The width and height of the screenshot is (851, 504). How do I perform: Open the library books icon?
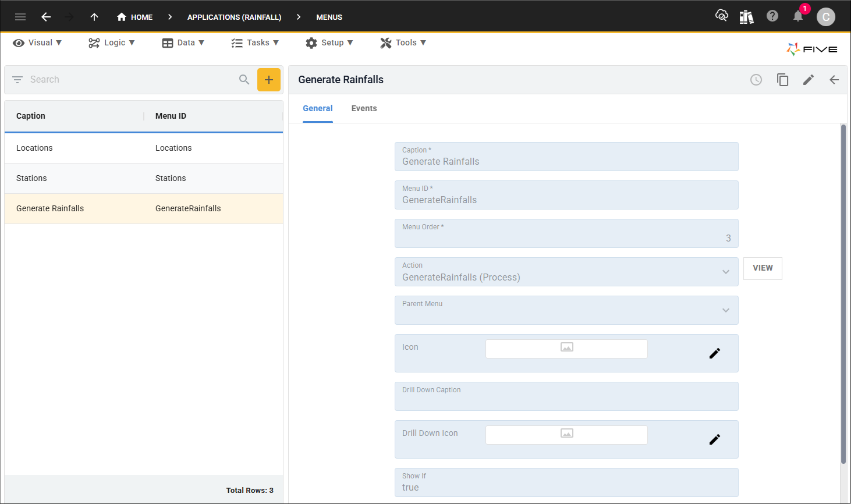point(746,16)
